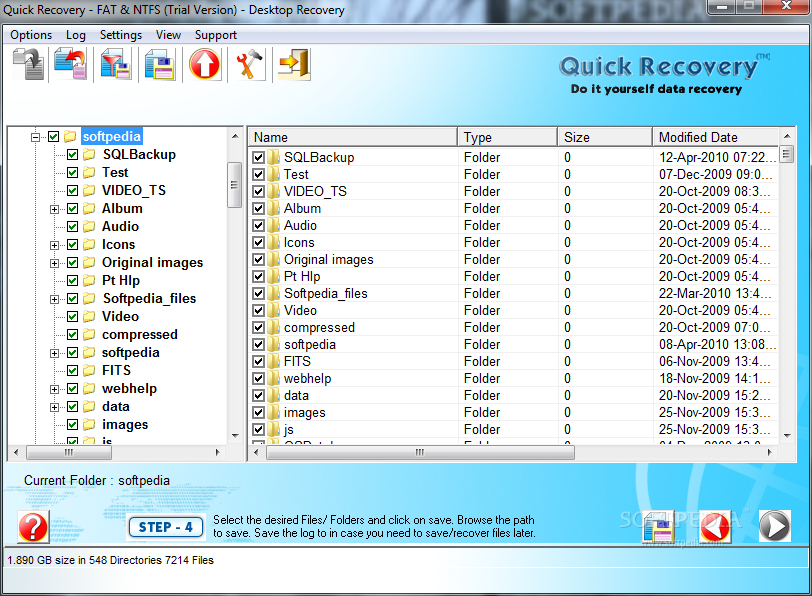Expand the Icons node in tree

(54, 245)
